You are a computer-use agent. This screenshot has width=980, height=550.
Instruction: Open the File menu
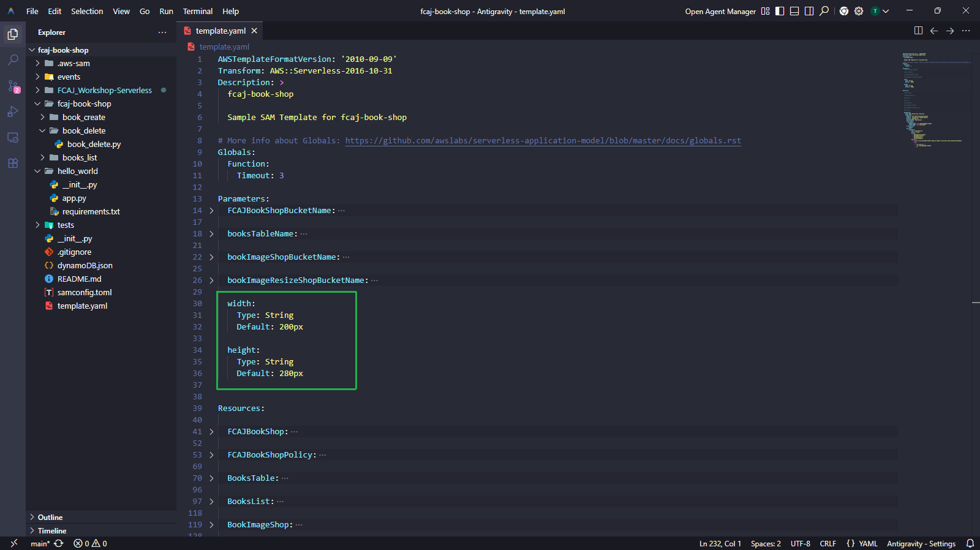point(32,11)
